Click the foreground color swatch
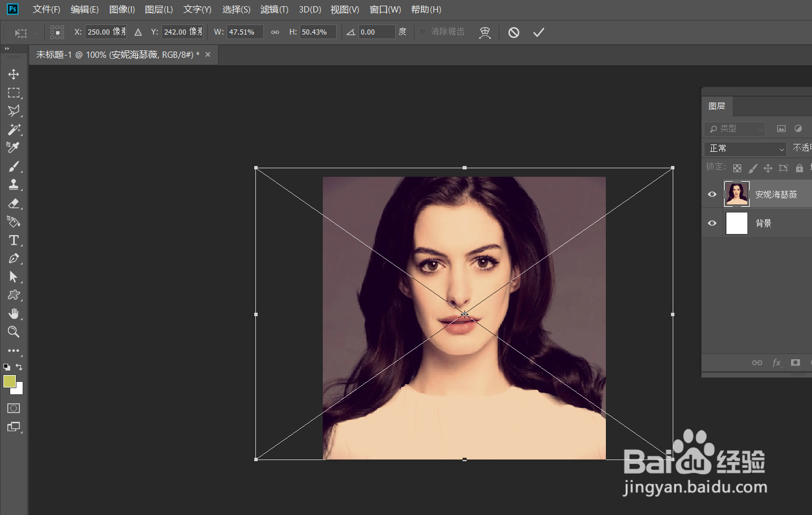The height and width of the screenshot is (515, 812). coord(9,381)
